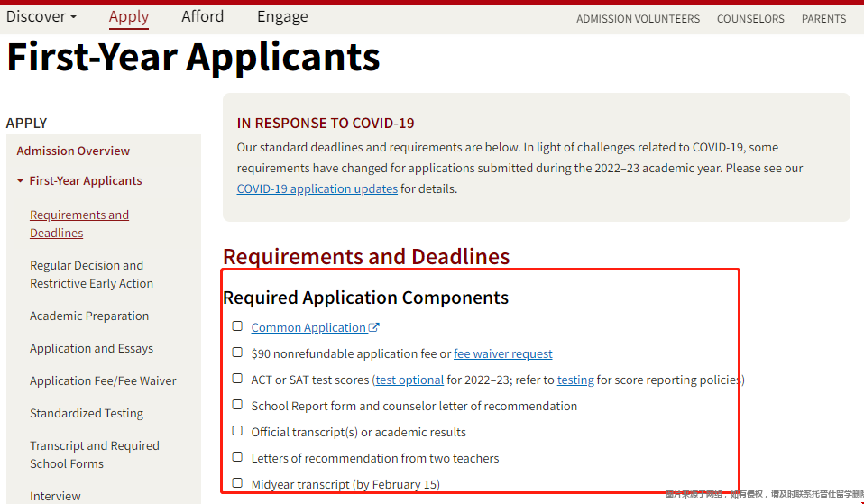Open the fee waiver request link
The height and width of the screenshot is (504, 864).
[502, 354]
